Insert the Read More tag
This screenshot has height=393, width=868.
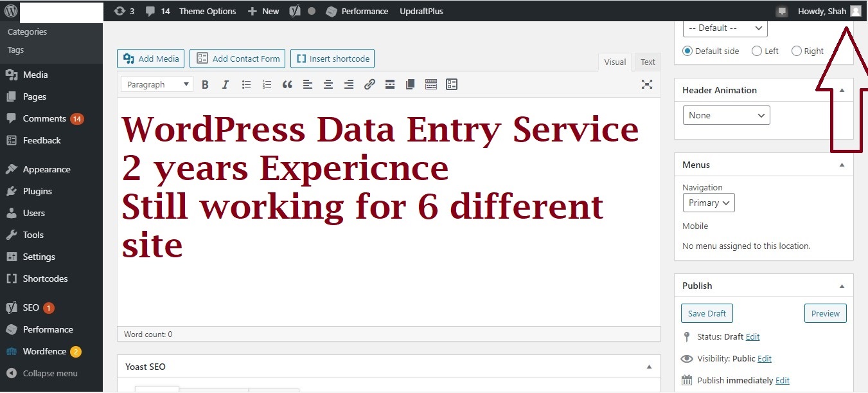click(x=390, y=84)
